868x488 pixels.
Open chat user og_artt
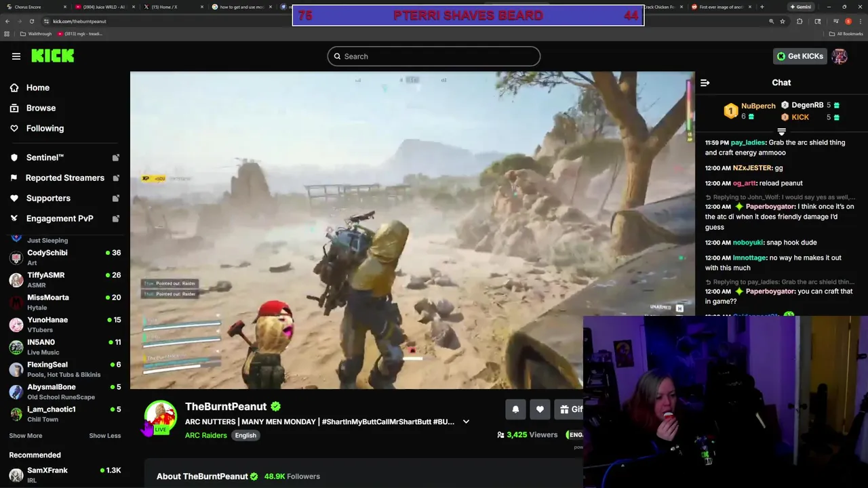(x=744, y=183)
